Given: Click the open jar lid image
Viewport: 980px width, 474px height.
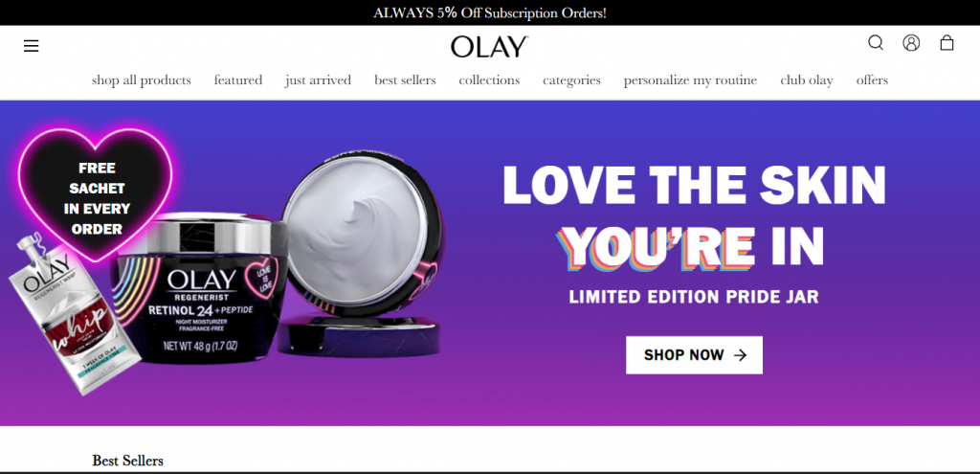Looking at the screenshot, I should (361, 253).
